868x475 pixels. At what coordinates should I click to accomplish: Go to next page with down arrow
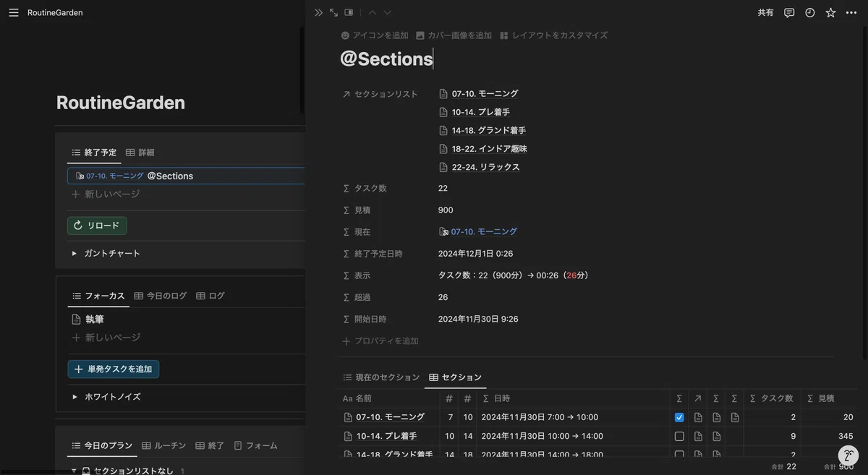[x=387, y=13]
